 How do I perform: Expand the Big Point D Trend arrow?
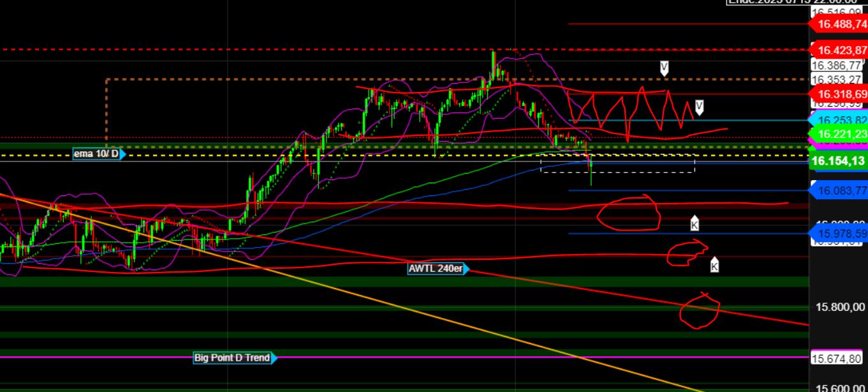point(273,358)
